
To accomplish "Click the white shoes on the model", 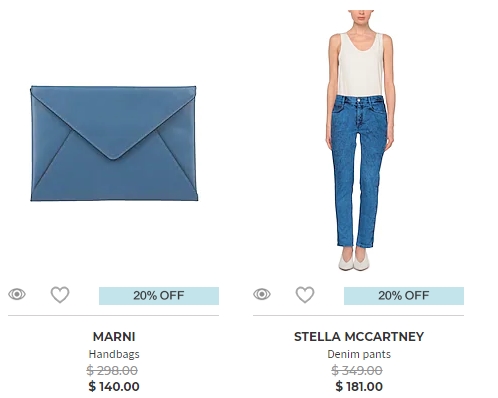I will click(x=354, y=259).
